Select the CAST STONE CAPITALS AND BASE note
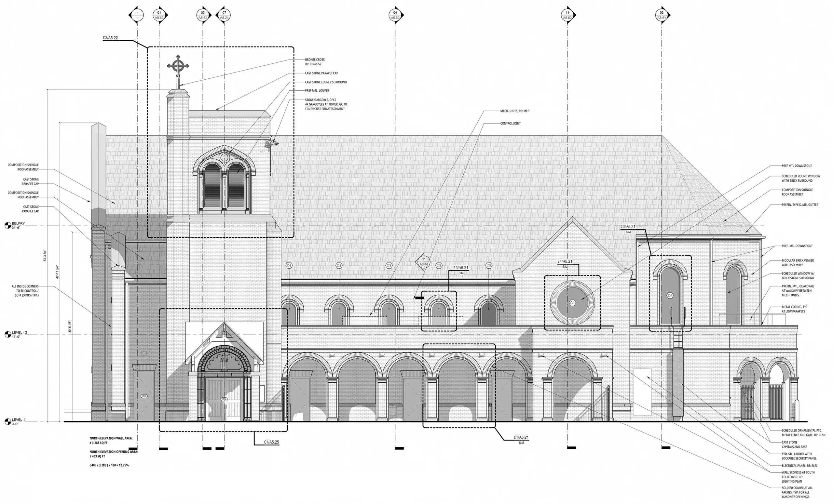The height and width of the screenshot is (504, 833). pos(794,444)
